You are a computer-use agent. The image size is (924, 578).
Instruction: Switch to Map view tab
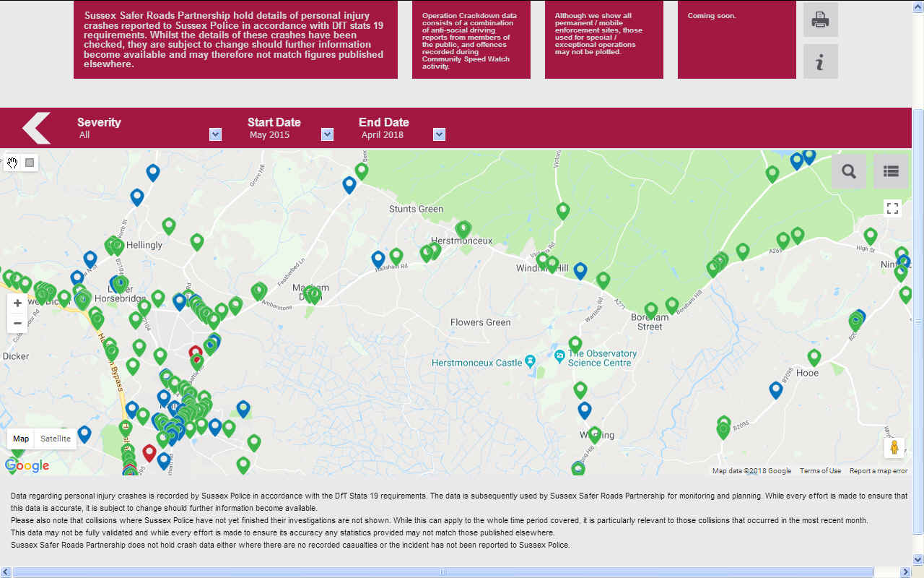(21, 439)
